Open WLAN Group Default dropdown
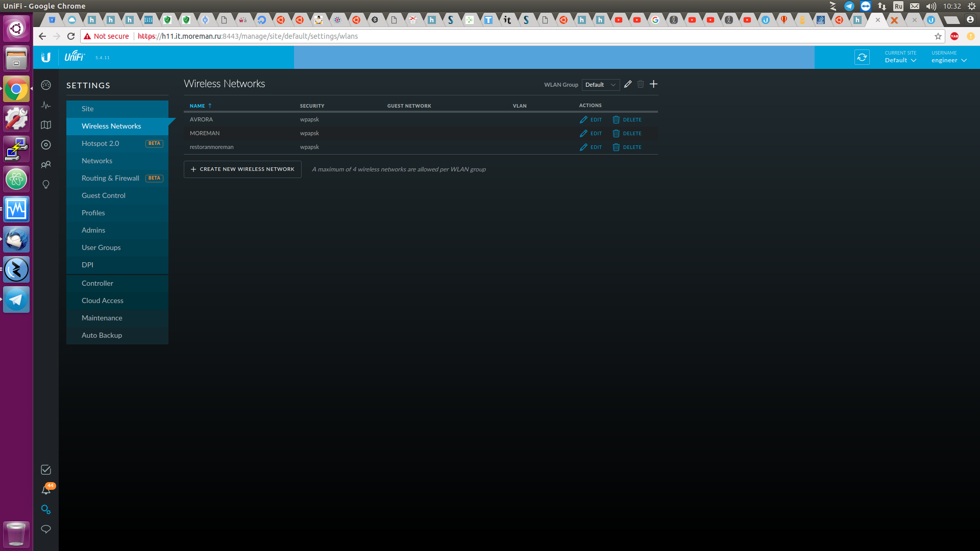The image size is (980, 551). tap(601, 85)
